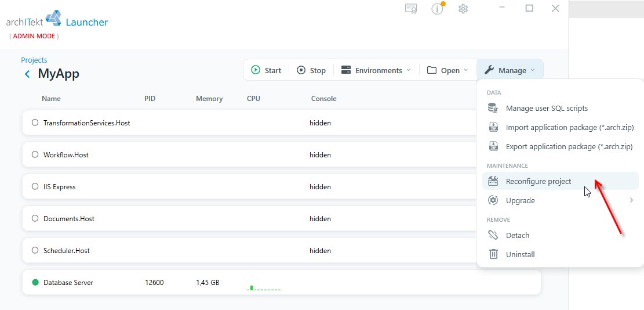The height and width of the screenshot is (310, 644).
Task: Click the Import package zip icon
Action: tap(493, 128)
